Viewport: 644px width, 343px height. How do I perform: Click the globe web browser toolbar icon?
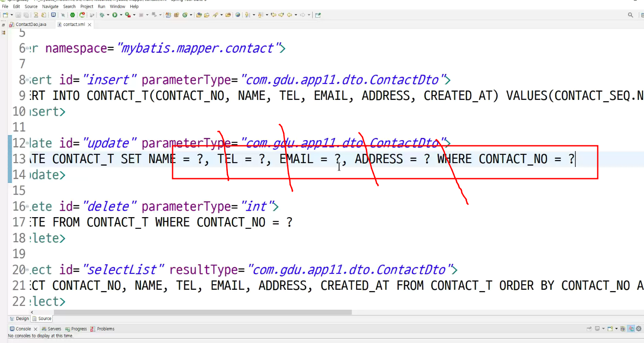237,15
